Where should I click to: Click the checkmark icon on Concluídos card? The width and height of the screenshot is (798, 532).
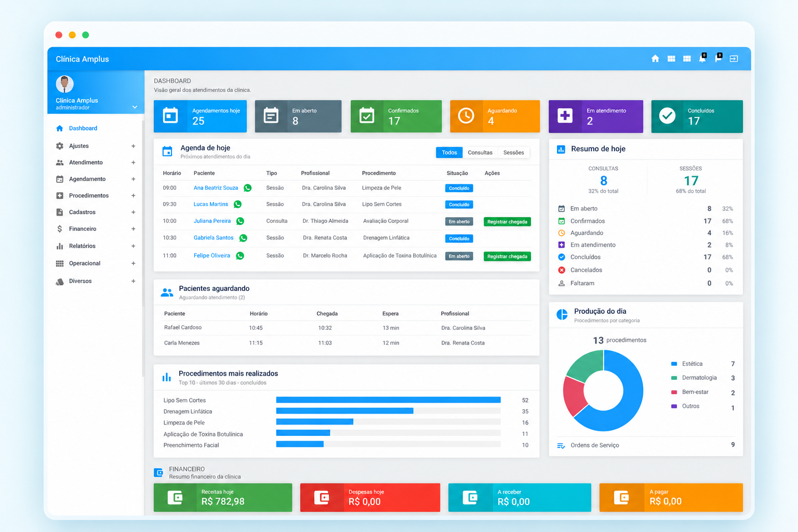(x=667, y=115)
